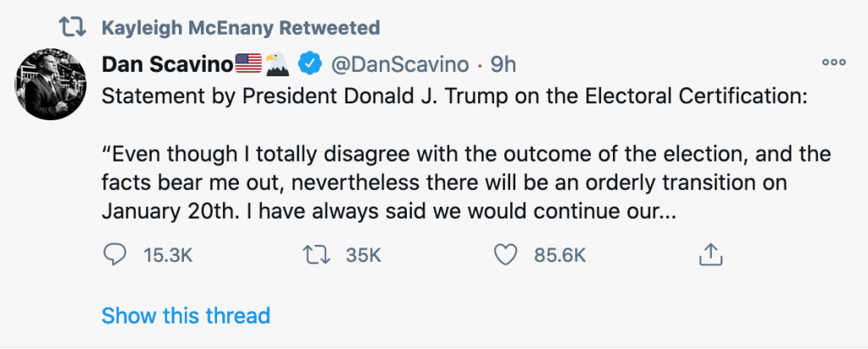Like the tweet with the heart icon

[x=505, y=255]
